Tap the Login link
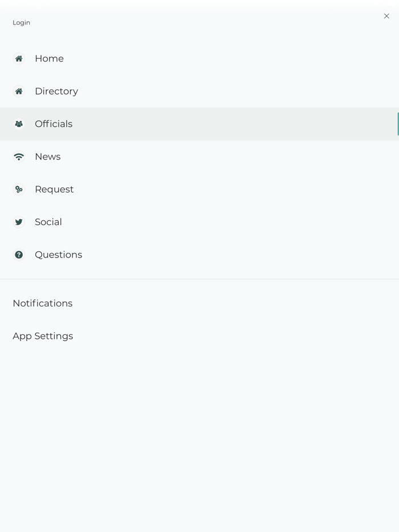 coord(21,23)
